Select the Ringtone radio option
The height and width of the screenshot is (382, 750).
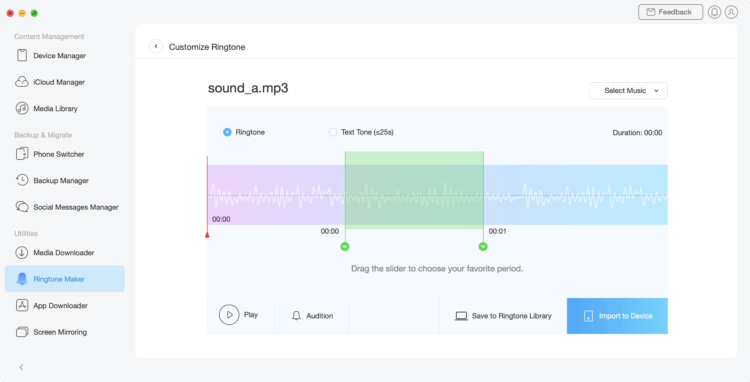point(227,132)
